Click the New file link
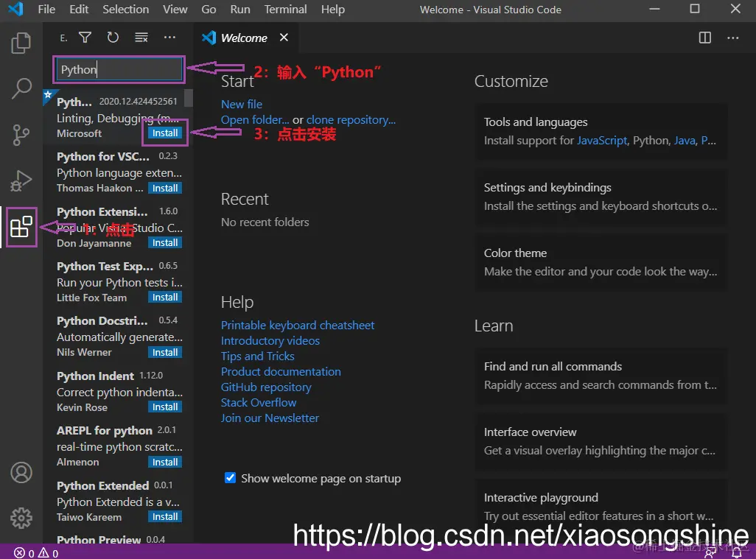This screenshot has height=559, width=756. 242,104
